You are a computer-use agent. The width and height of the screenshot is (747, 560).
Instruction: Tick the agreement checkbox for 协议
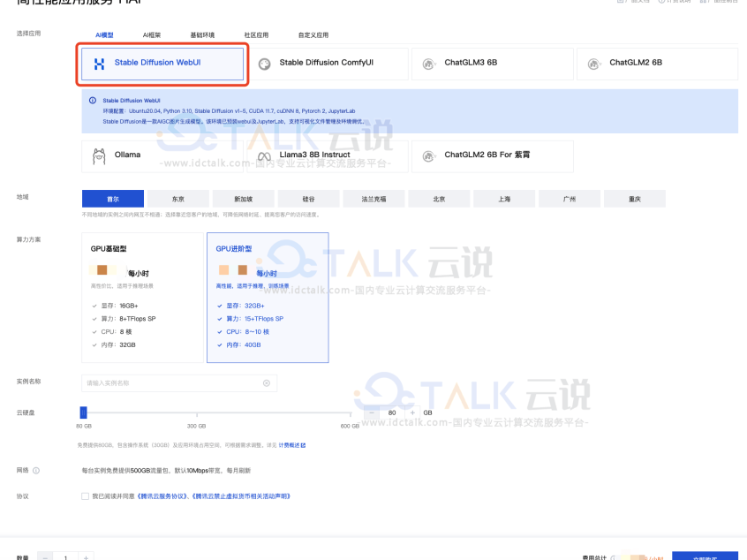[x=86, y=496]
